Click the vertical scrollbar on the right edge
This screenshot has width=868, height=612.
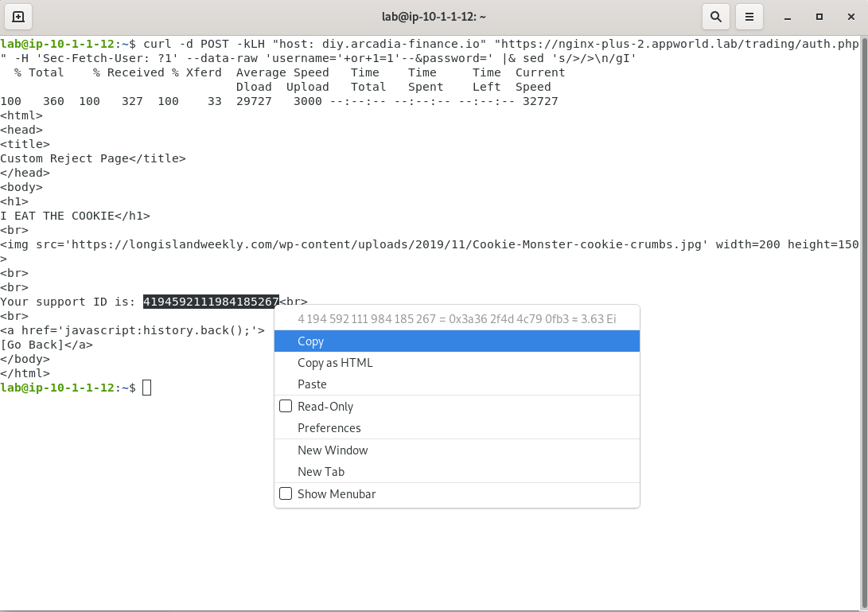click(864, 324)
